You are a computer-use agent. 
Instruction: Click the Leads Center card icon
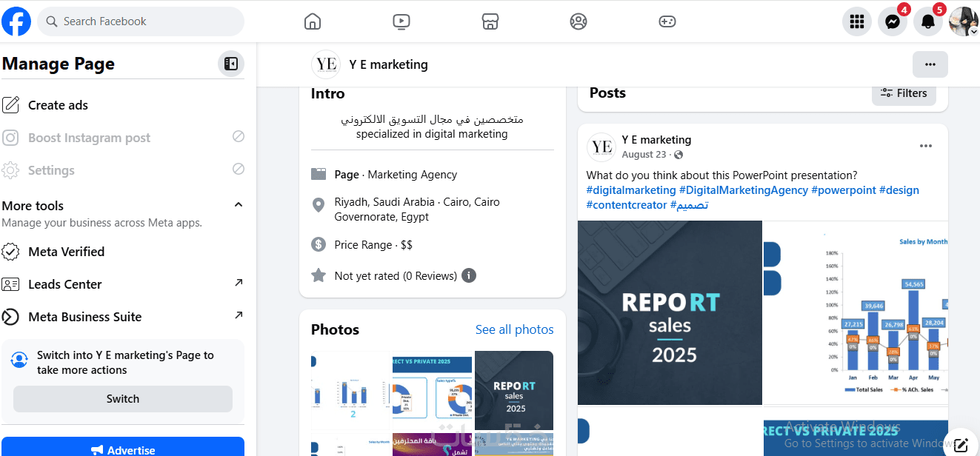pos(10,284)
